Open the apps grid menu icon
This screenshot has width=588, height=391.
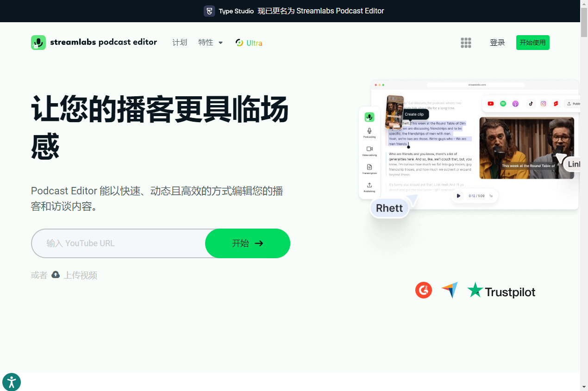pyautogui.click(x=466, y=43)
